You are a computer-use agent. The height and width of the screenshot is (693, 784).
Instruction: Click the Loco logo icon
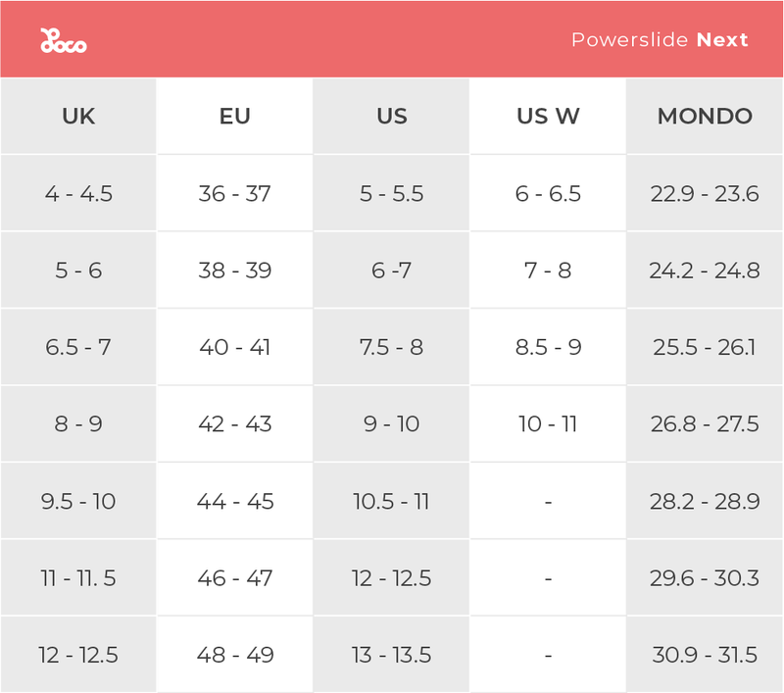point(63,40)
